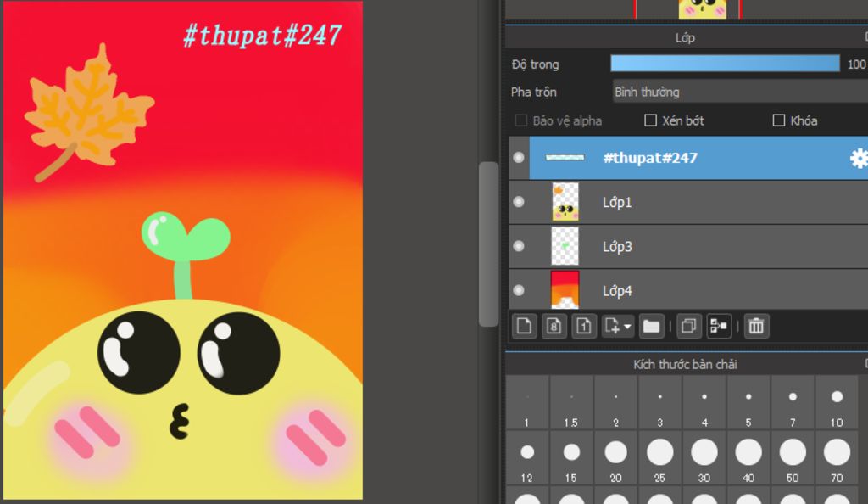This screenshot has width=868, height=504.
Task: Duplicate the selected layer
Action: pos(688,326)
